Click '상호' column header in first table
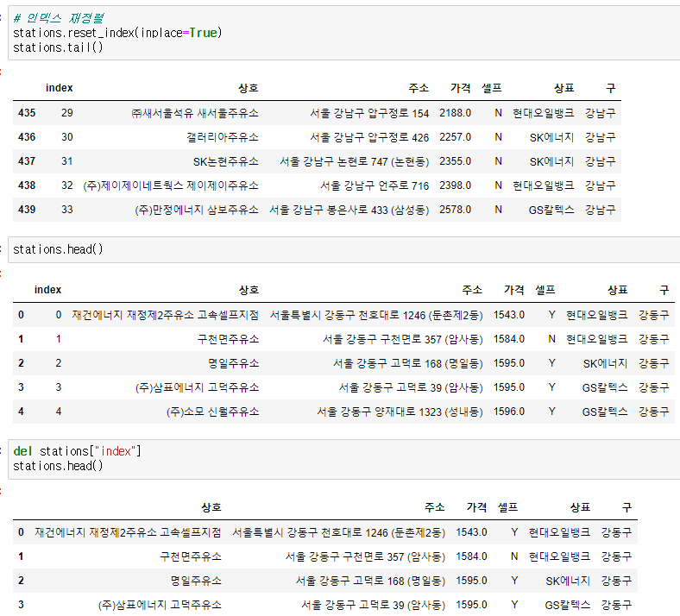Screen dimensions: 680x616 (x=248, y=88)
